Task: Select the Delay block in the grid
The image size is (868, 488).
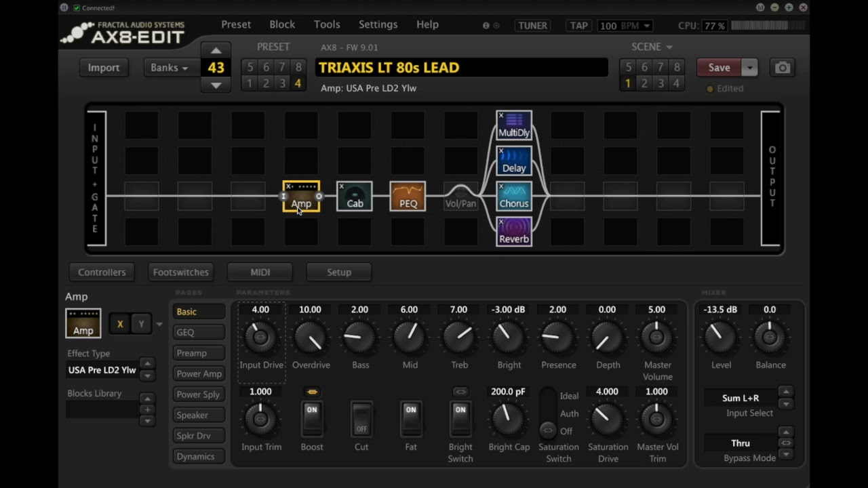Action: 514,161
